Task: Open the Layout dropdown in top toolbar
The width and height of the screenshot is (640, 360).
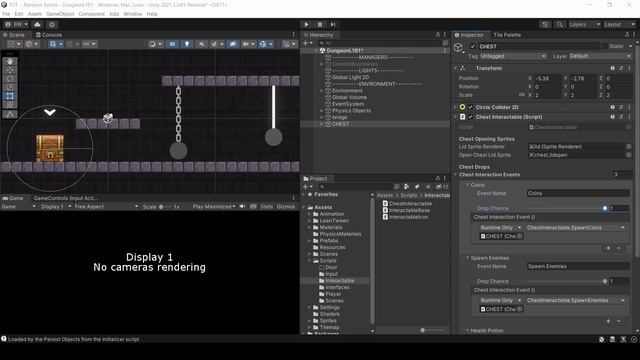Action: point(620,24)
